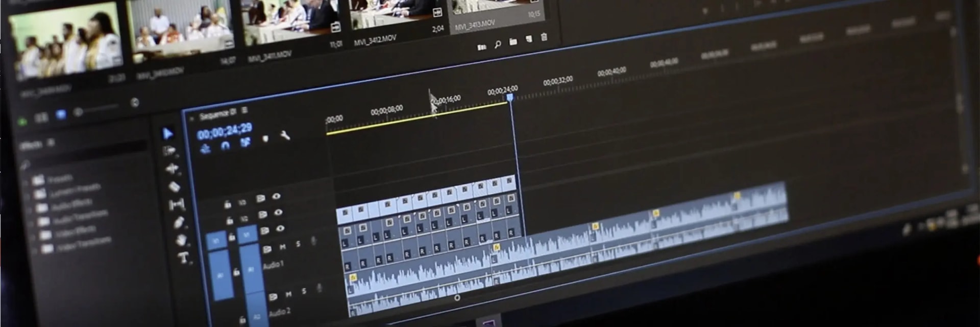Mute the Audio 1 track (M)
Screen dimensions: 980x327
point(282,247)
